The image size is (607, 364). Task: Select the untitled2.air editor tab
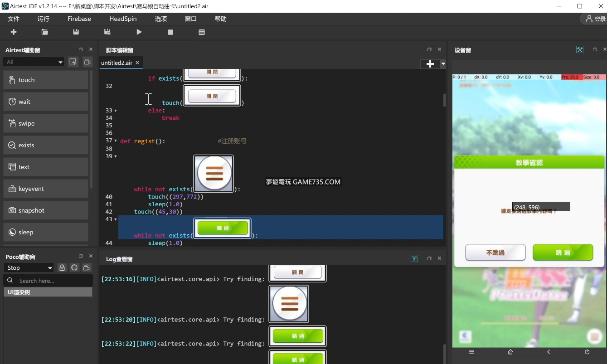tap(117, 63)
